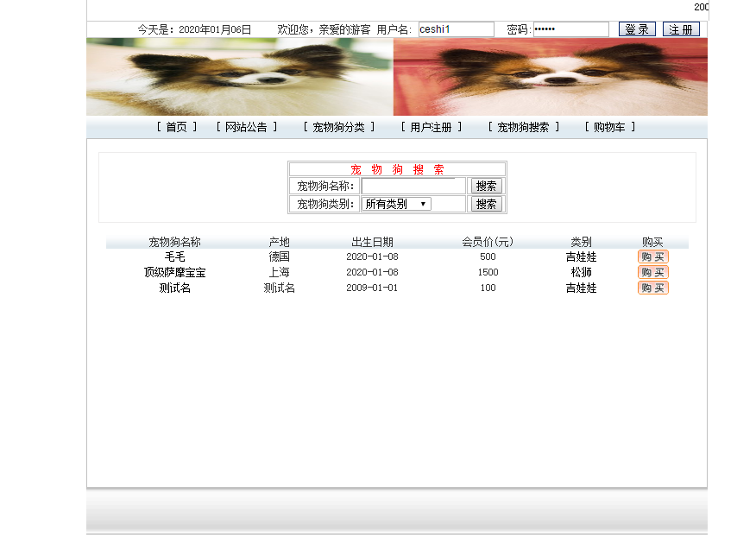Screen dimensions: 756x551
Task: Open the 网站公告 announcements menu item
Action: (246, 127)
